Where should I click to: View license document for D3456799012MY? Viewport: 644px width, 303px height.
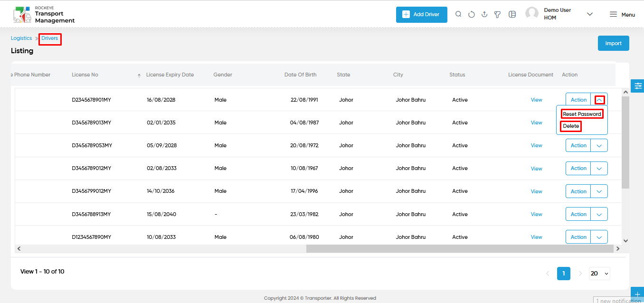[537, 191]
